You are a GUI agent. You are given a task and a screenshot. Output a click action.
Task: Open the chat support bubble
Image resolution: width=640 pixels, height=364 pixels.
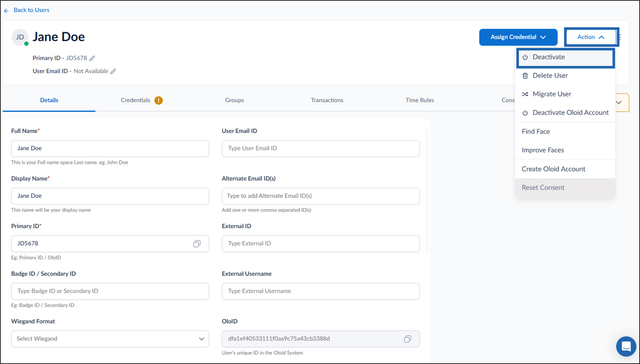coord(626,346)
